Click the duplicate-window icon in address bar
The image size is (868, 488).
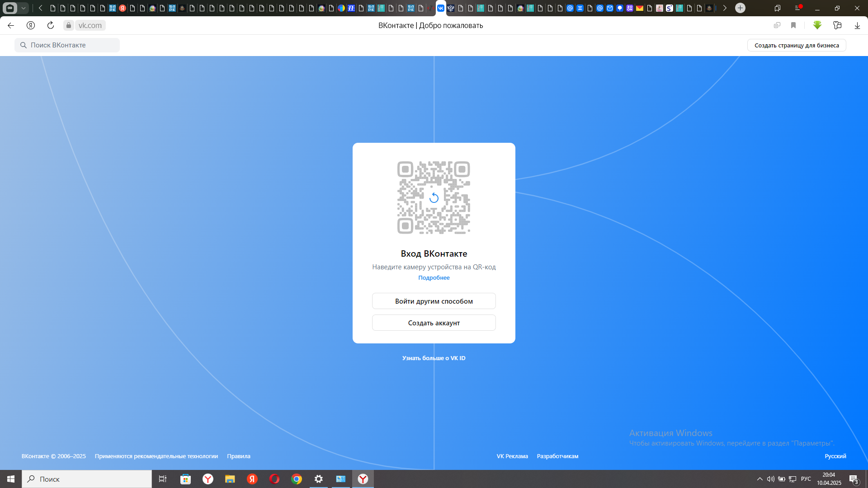tap(777, 25)
